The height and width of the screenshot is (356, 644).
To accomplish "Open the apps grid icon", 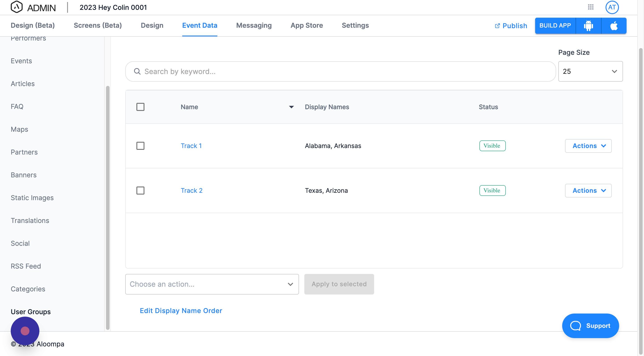I will pyautogui.click(x=591, y=7).
